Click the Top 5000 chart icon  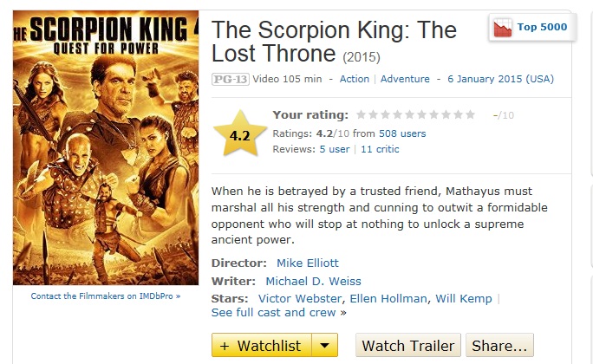(x=501, y=29)
